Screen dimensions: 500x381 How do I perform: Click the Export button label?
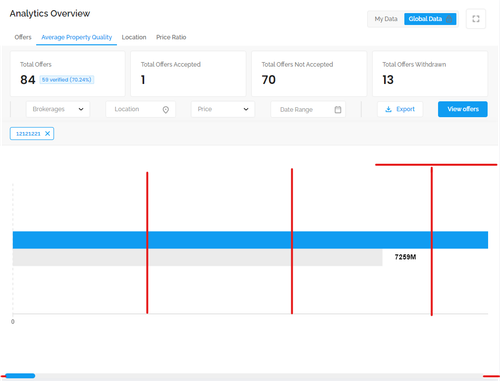pos(405,109)
